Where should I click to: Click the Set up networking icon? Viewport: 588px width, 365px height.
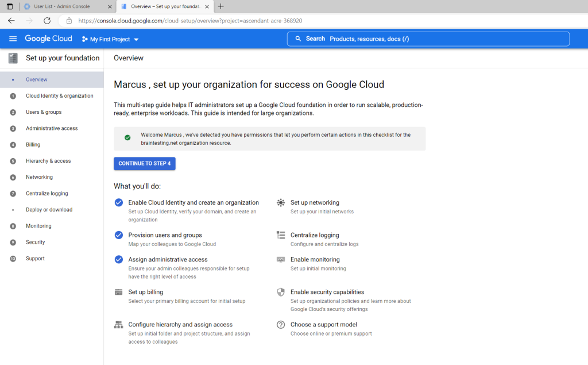point(280,203)
